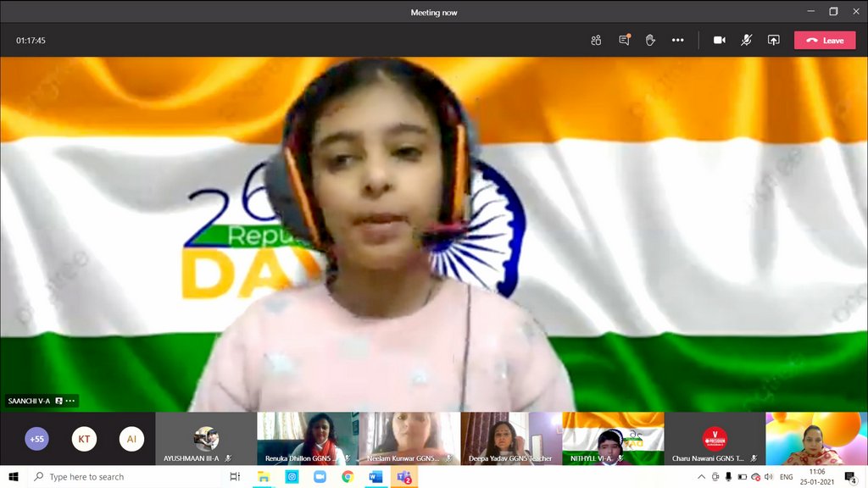Screen dimensions: 868x488
Task: Select the AYUSHMAAN III-A participant tile
Action: coord(206,438)
